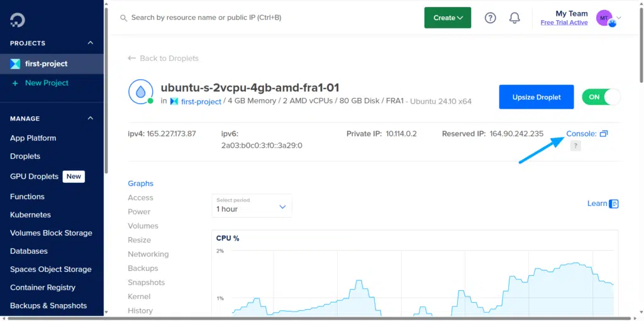The width and height of the screenshot is (644, 321).
Task: Open the help question mark icon
Action: click(491, 18)
